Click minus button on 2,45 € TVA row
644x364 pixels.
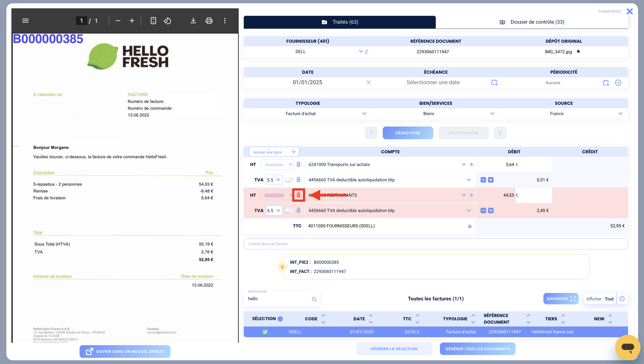[x=483, y=211]
